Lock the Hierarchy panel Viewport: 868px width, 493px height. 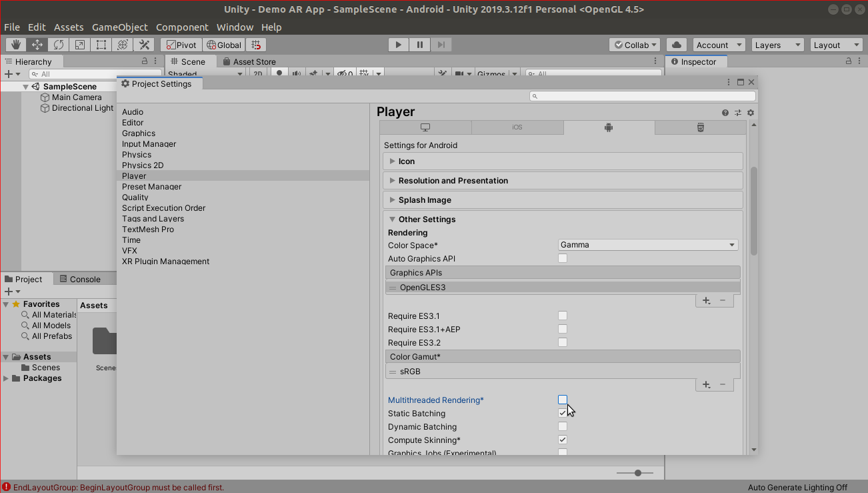pos(145,61)
